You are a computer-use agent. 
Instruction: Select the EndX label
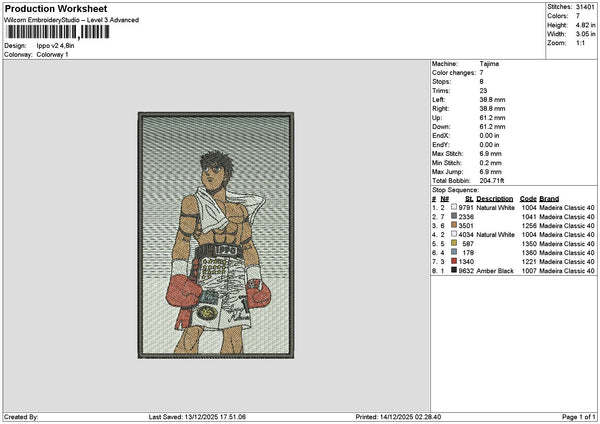(441, 135)
